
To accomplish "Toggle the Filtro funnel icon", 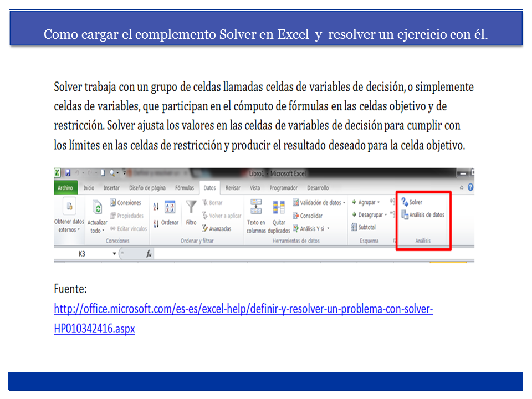I will [191, 207].
